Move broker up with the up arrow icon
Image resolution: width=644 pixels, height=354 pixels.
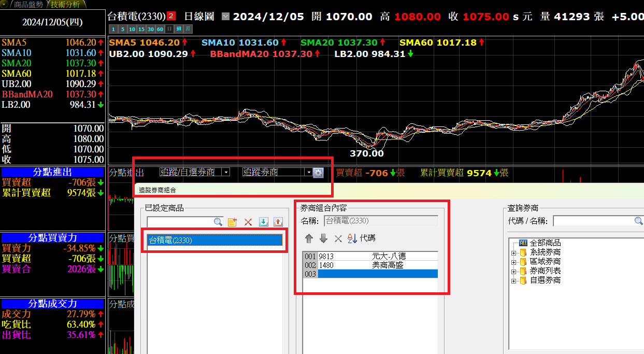coord(309,238)
